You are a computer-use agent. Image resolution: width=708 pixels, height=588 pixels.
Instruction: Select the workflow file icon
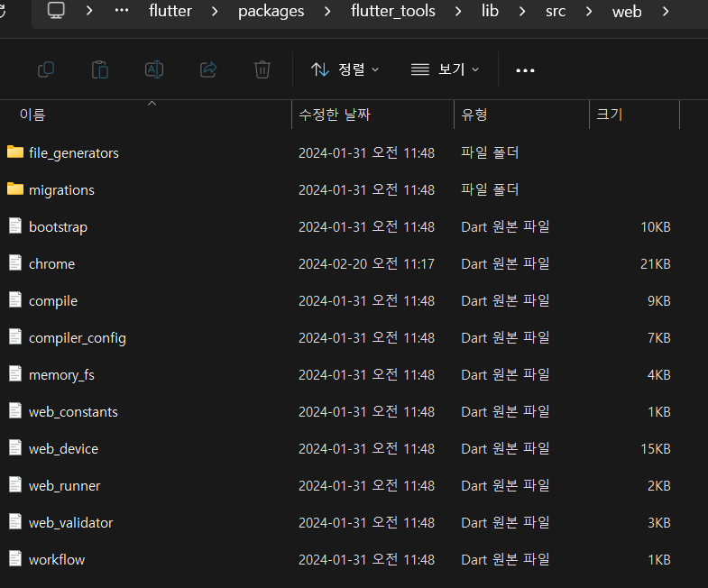15,558
